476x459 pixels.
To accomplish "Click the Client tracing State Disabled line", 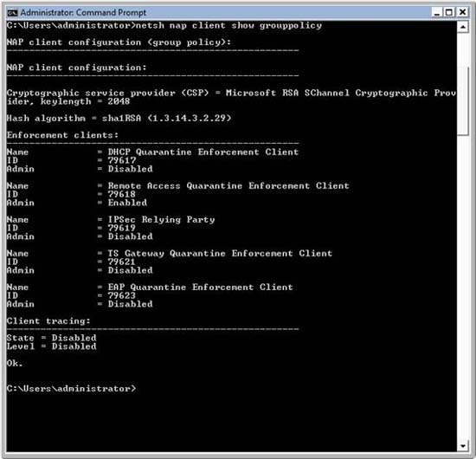I will tap(51, 338).
